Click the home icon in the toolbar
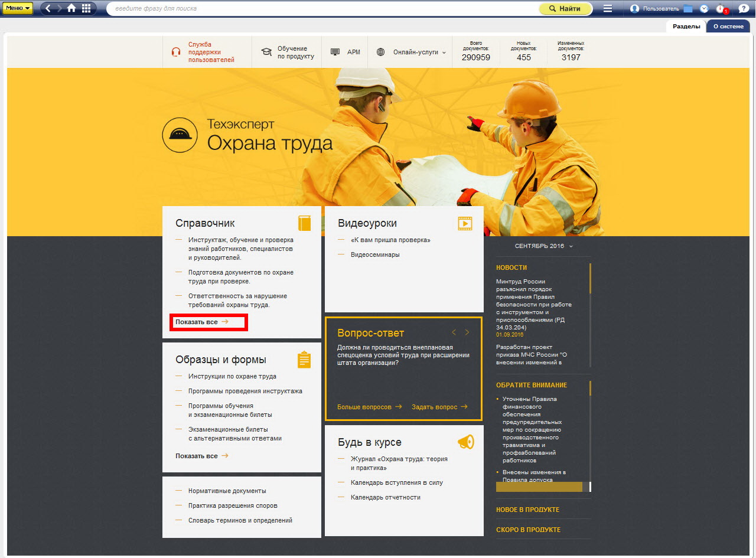This screenshot has height=558, width=756. 71,8
